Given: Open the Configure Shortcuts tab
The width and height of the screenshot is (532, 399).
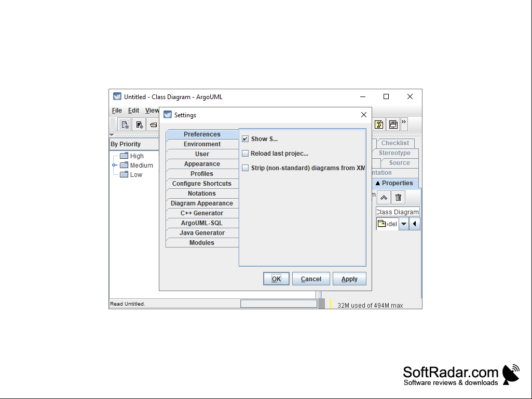Looking at the screenshot, I should (x=202, y=184).
